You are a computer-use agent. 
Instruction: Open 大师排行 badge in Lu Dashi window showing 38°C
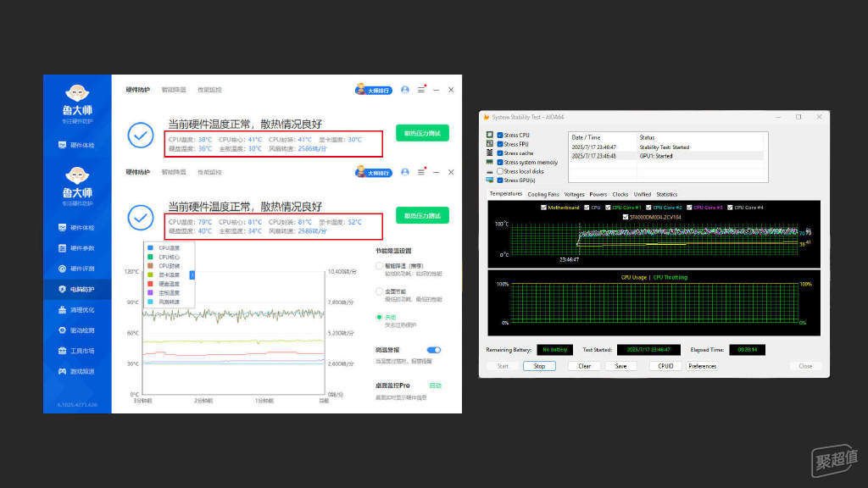[x=374, y=90]
